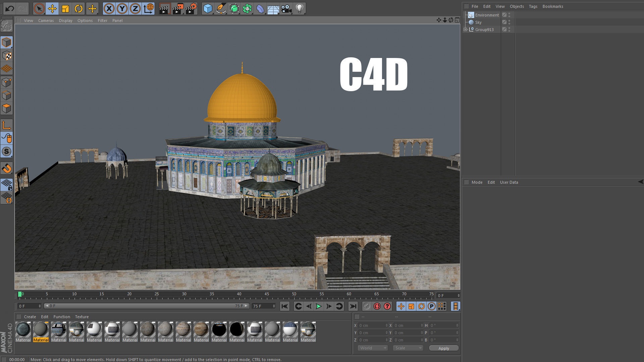The image size is (644, 362).
Task: Toggle Y axis lock
Action: [122, 8]
